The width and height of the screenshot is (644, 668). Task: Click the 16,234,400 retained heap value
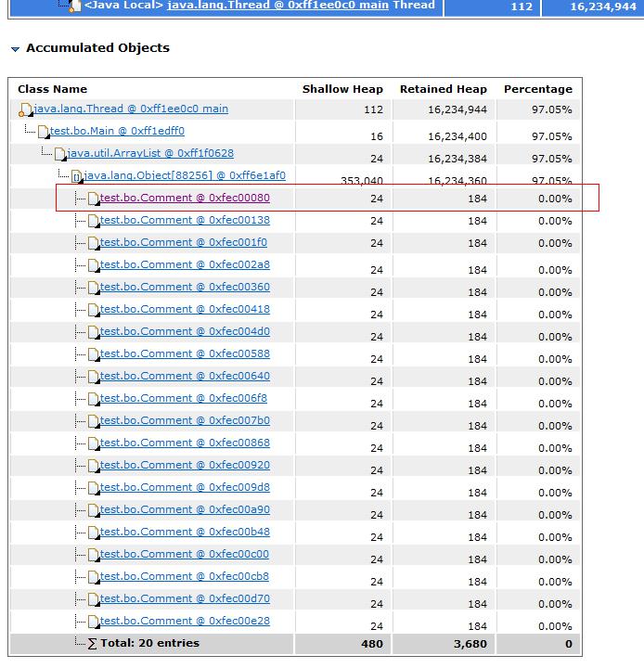tap(457, 136)
